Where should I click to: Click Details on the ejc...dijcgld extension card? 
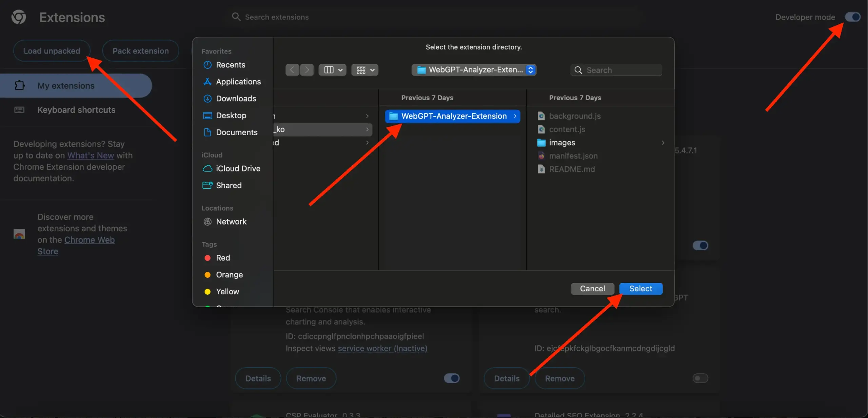(507, 378)
